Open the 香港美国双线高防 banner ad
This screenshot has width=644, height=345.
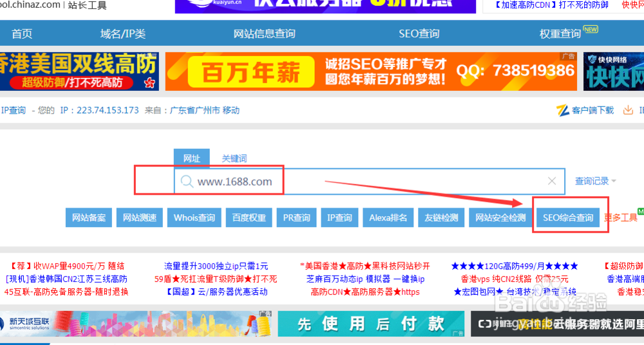[x=79, y=72]
